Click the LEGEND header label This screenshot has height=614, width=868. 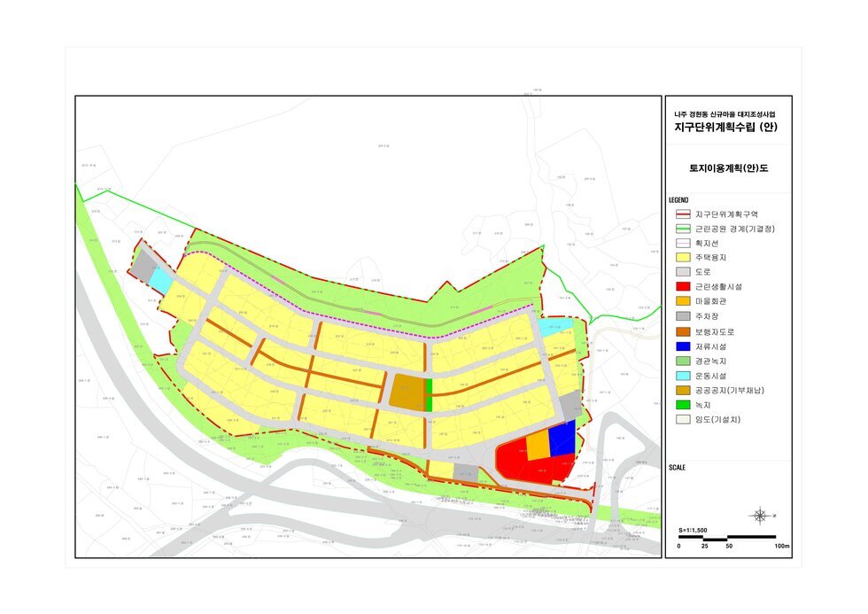click(678, 200)
